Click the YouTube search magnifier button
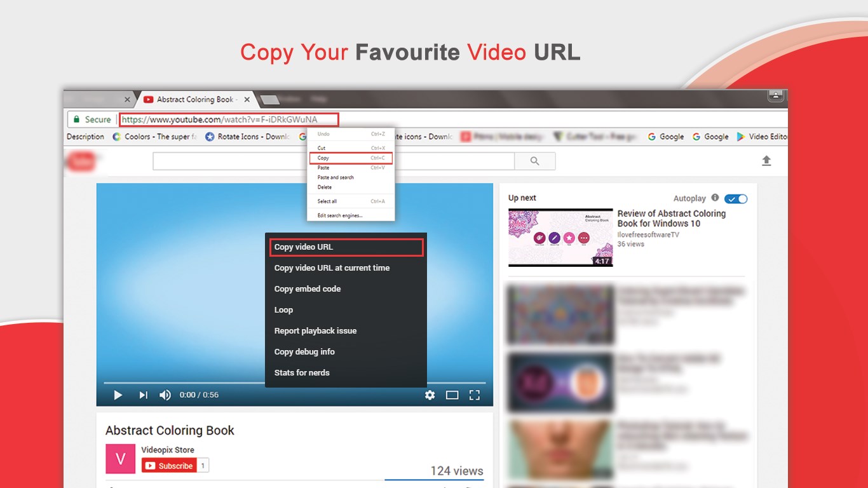Viewport: 868px width, 488px height. [x=535, y=161]
